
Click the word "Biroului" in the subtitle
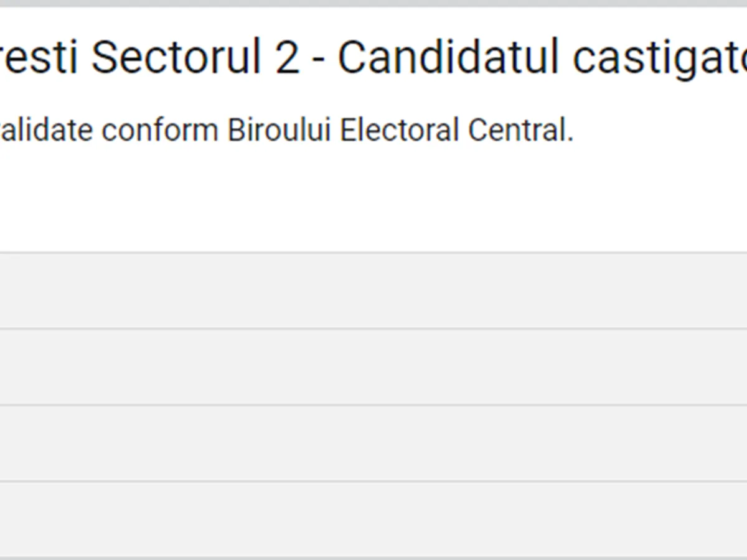pos(280,131)
